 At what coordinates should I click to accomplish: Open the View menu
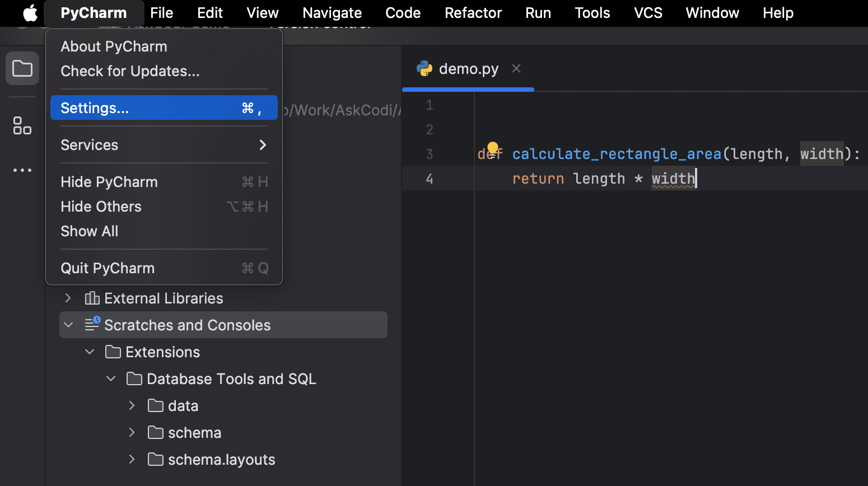coord(263,13)
